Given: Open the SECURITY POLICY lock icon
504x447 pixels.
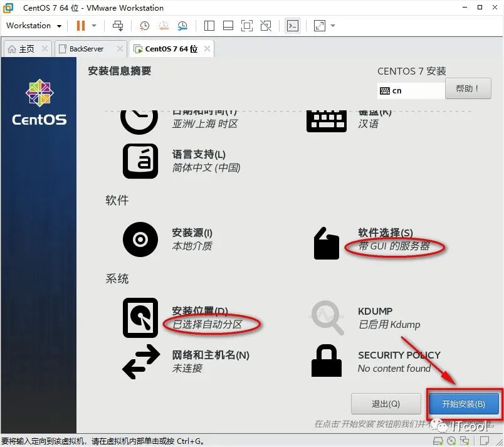Looking at the screenshot, I should (x=326, y=360).
